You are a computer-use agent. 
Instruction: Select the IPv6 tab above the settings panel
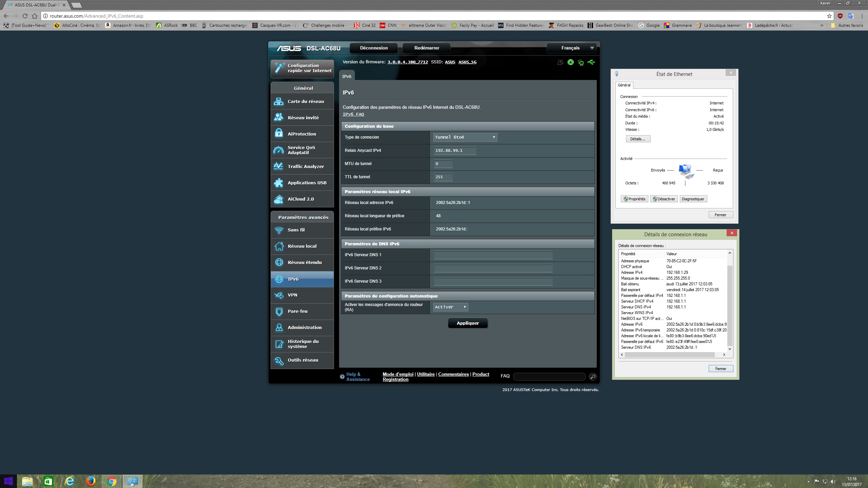[x=347, y=77]
